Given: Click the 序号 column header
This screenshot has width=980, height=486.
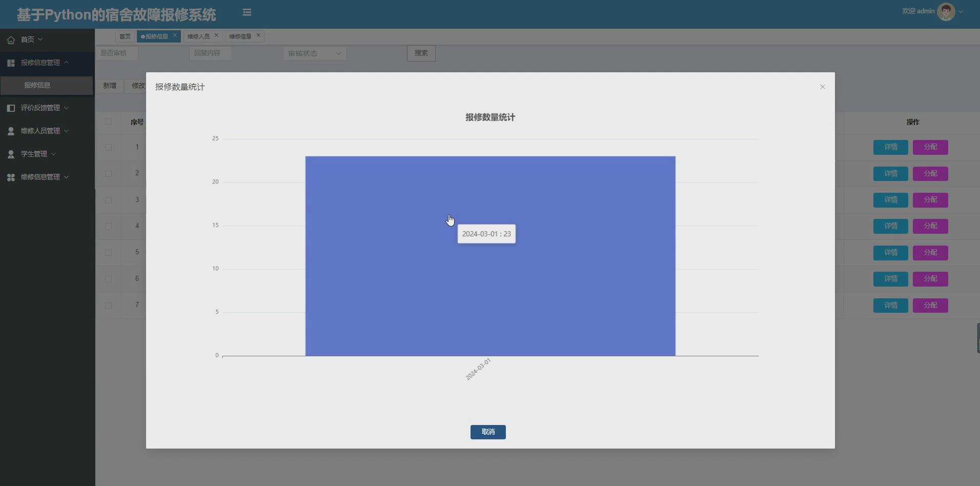Looking at the screenshot, I should click(137, 122).
